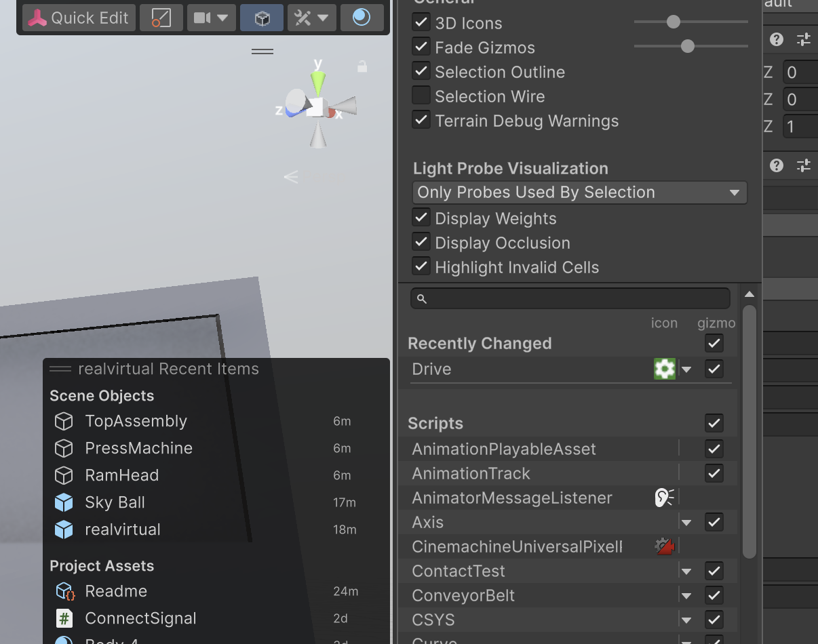Select TopAssembly in recent Scene Objects

coord(136,421)
